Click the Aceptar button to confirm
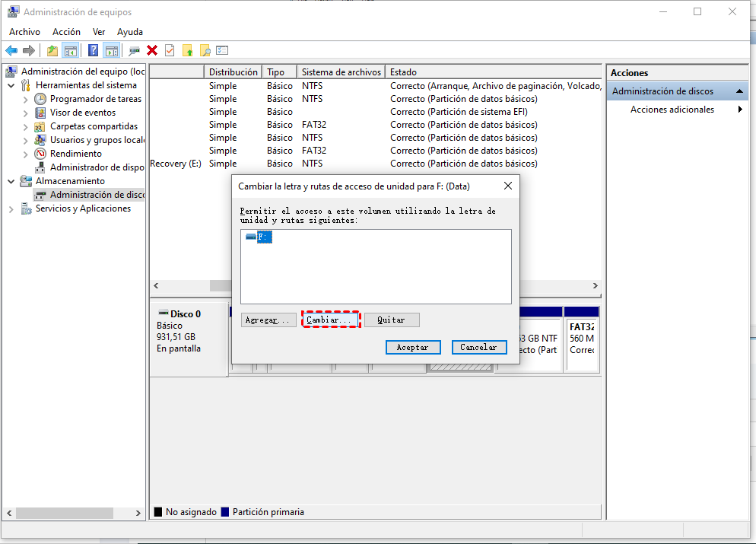 413,347
